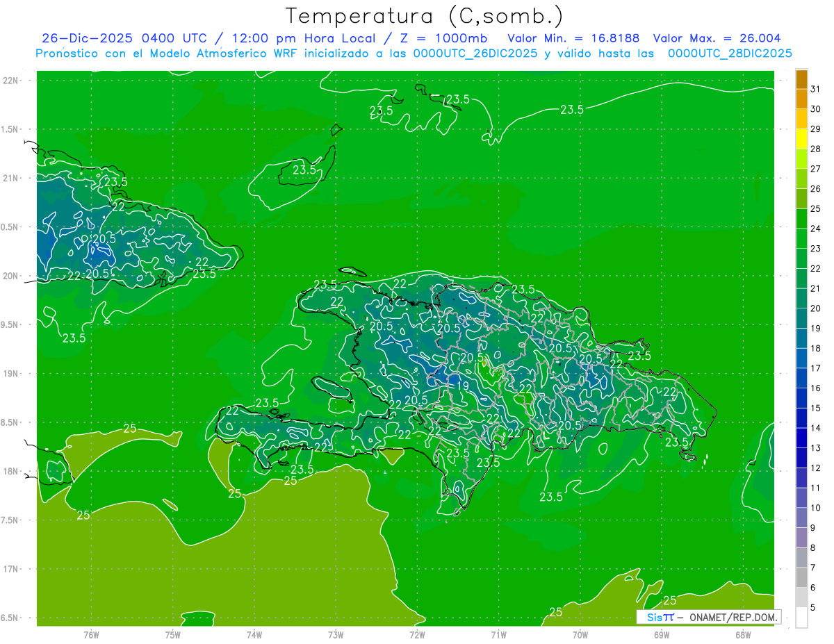Click the '1.5N' latitude axis label
This screenshot has height=644, width=834.
[10, 129]
